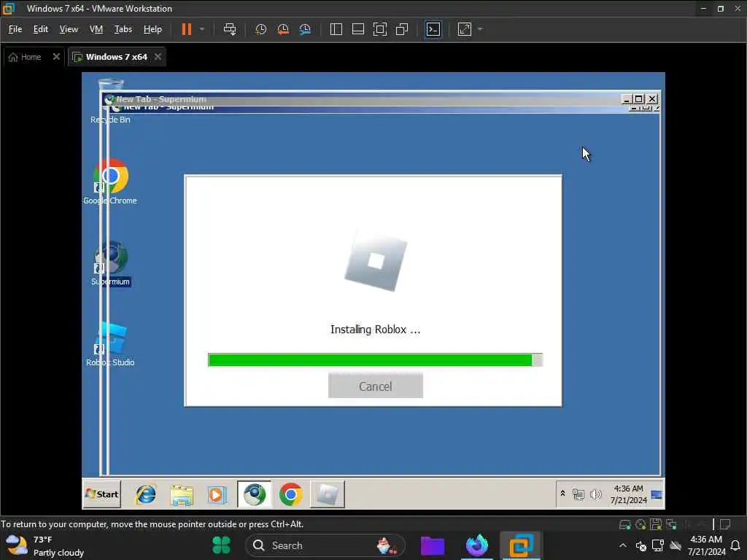Open the File menu
This screenshot has width=747, height=560.
pos(15,29)
